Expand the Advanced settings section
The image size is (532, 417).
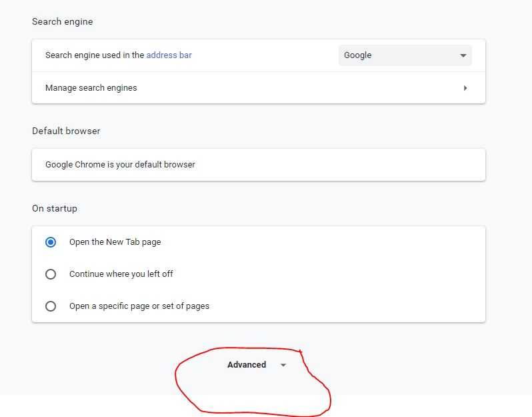(x=247, y=365)
